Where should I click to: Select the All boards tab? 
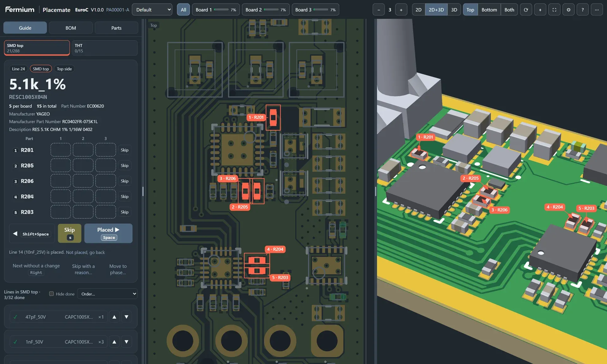(183, 10)
